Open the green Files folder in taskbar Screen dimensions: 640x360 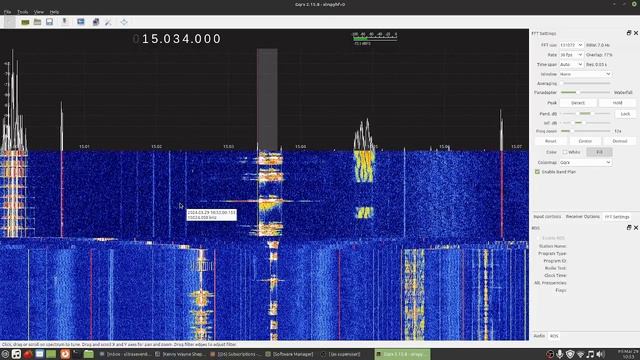coord(89,354)
